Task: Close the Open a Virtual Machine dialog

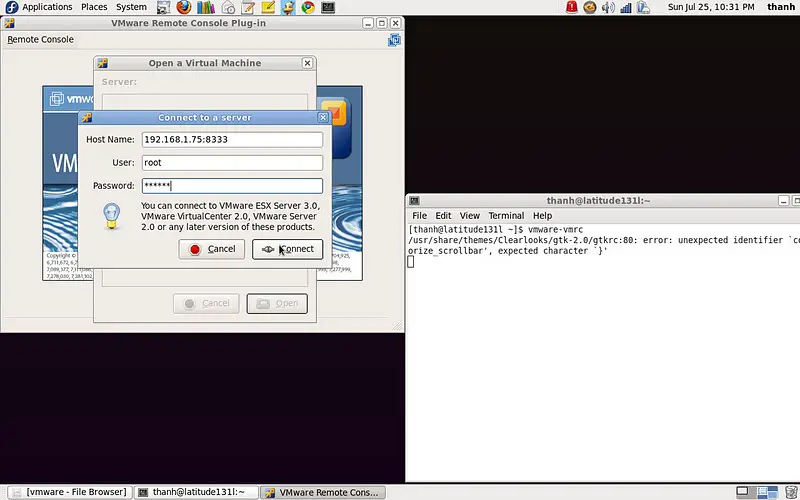Action: click(307, 63)
